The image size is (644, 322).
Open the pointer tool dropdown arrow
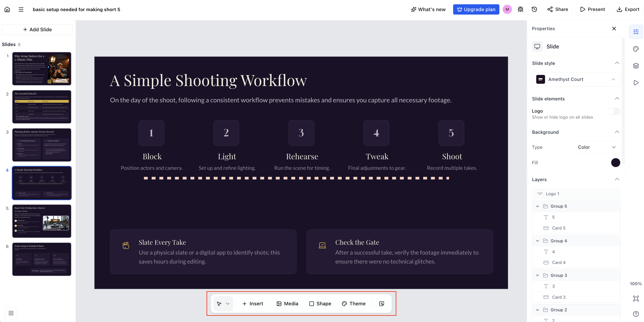(228, 304)
